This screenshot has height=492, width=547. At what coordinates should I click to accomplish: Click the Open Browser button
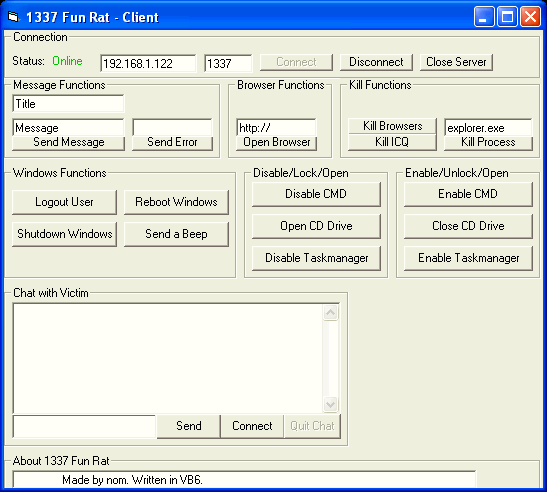point(276,143)
